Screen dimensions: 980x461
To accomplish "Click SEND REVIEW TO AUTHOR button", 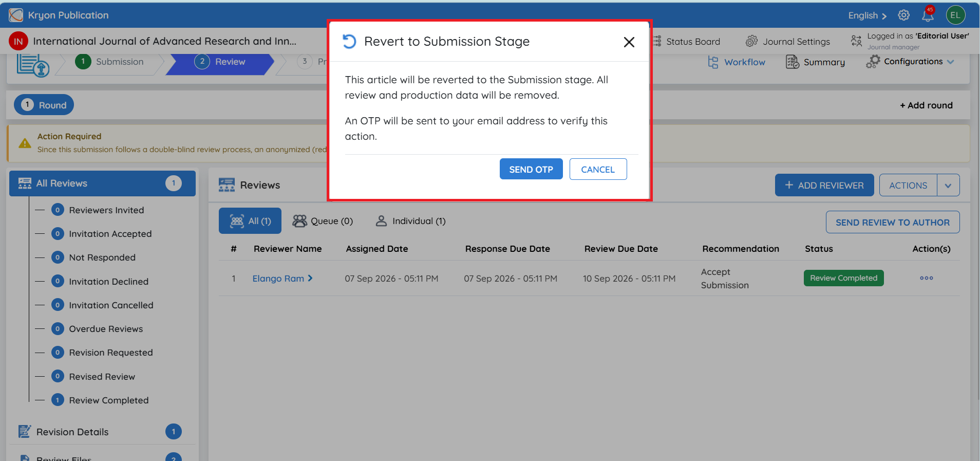I will 893,222.
